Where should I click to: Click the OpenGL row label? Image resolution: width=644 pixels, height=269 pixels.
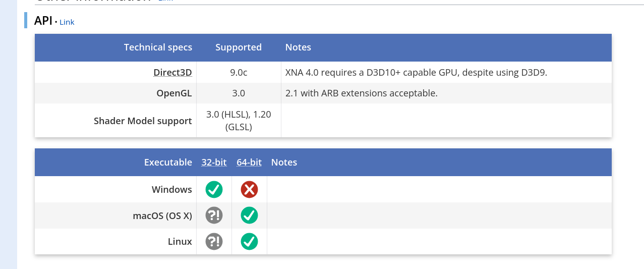click(x=174, y=93)
